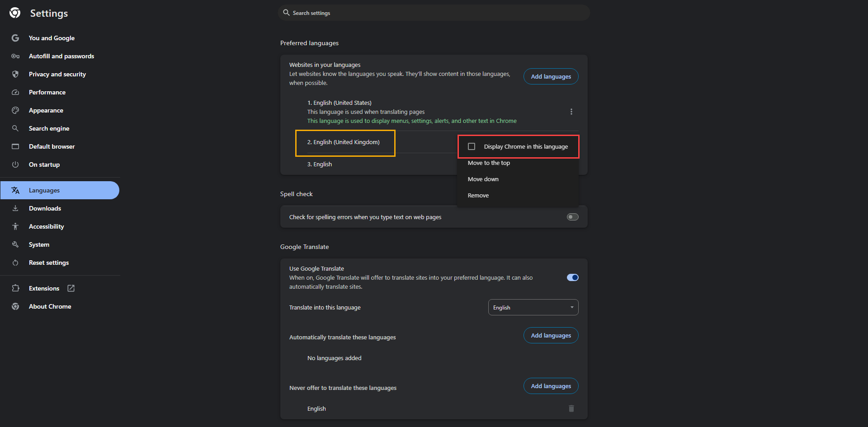Click the magnifier icon for Search engine
The width and height of the screenshot is (868, 427).
tap(15, 128)
